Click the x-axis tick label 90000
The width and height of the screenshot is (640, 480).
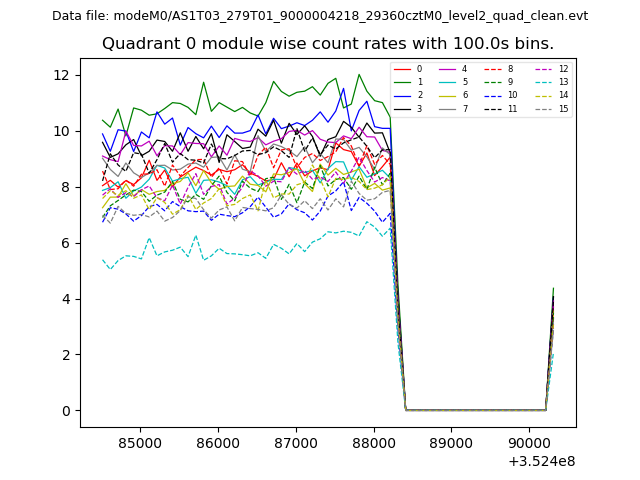point(530,443)
